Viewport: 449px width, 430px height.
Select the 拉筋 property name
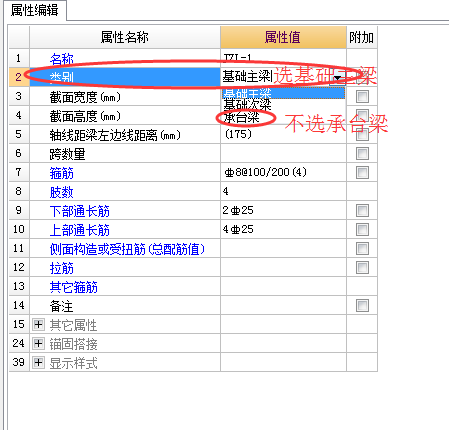click(x=61, y=268)
